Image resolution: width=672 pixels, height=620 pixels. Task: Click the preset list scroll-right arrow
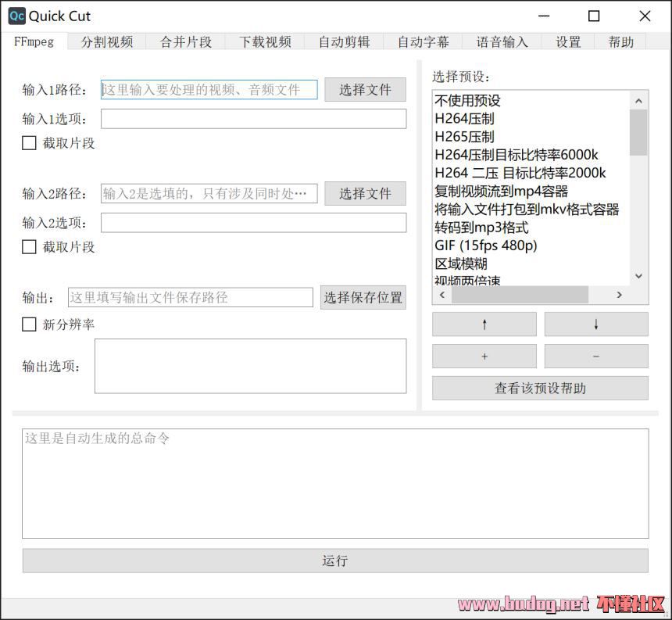tap(619, 295)
